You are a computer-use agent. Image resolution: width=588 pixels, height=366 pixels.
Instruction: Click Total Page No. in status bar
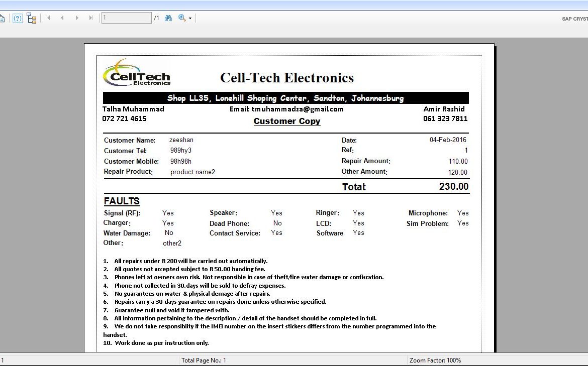point(204,360)
